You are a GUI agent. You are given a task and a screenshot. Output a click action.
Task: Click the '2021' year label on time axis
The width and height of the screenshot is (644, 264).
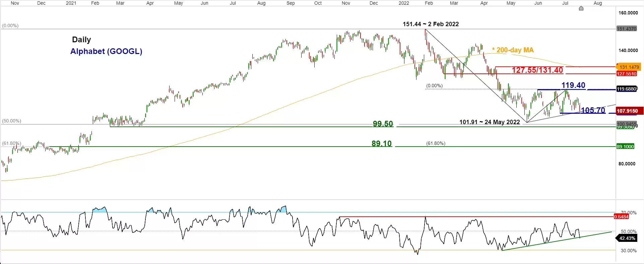coord(71,3)
